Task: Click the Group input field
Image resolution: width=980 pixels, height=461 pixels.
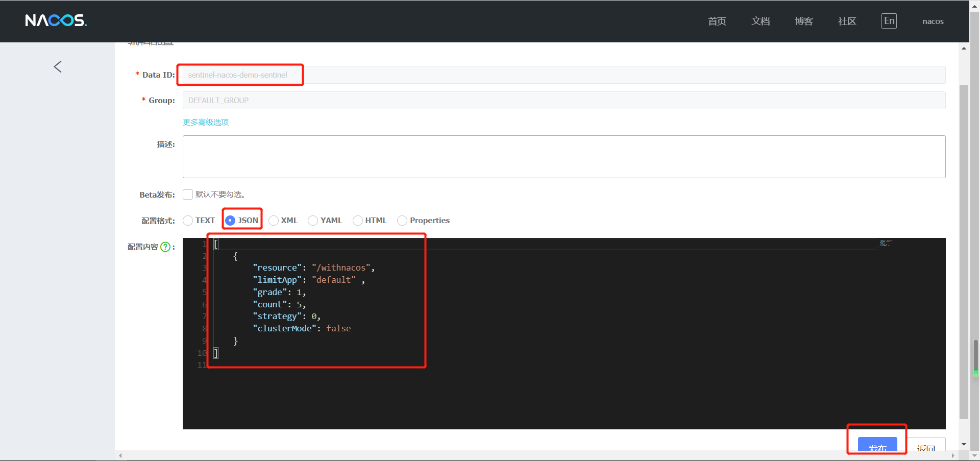Action: pyautogui.click(x=564, y=100)
